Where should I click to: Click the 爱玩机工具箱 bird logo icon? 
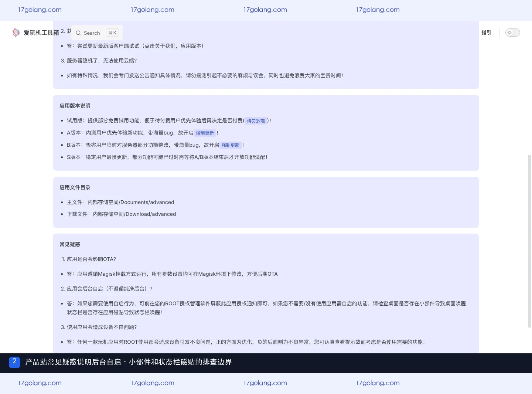coord(16,33)
